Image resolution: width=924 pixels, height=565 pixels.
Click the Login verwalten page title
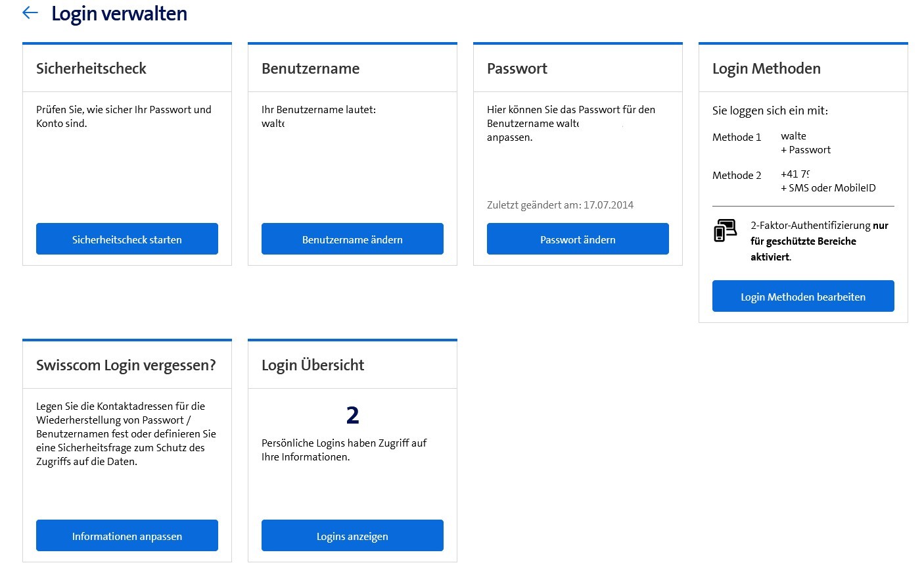click(x=119, y=14)
